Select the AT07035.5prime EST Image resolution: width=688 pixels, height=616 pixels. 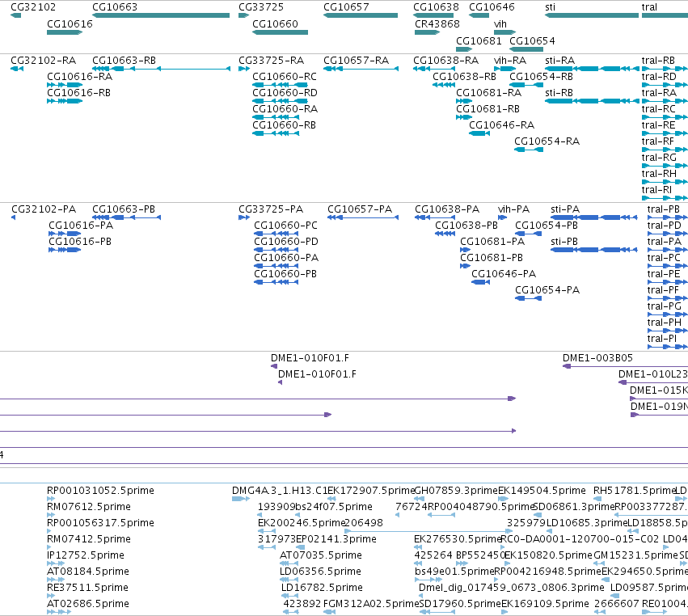[289, 563]
